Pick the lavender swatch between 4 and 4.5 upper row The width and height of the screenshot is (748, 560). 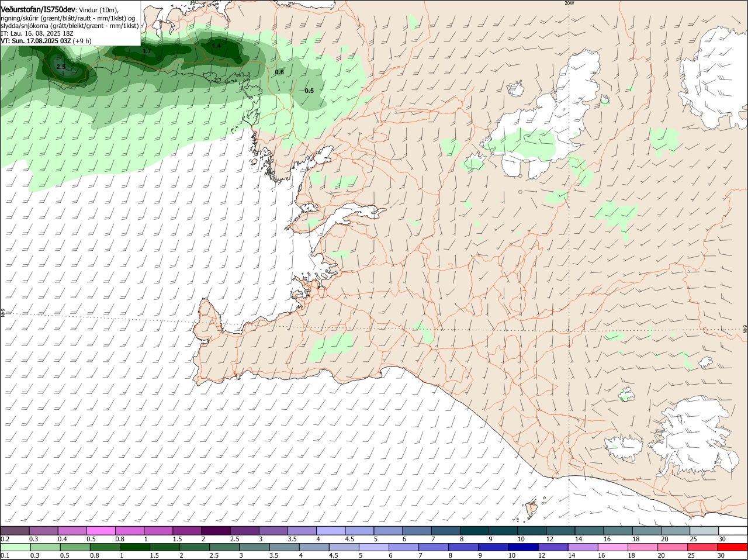point(331,530)
